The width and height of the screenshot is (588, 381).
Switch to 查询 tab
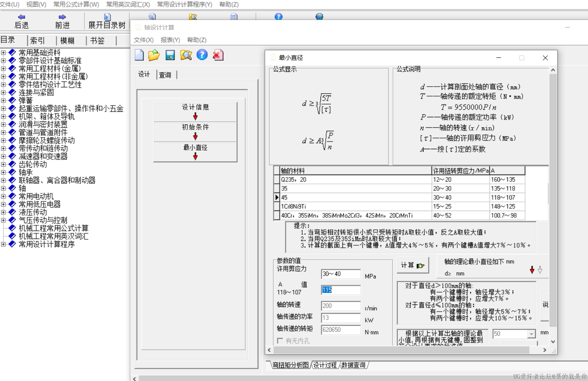[165, 75]
